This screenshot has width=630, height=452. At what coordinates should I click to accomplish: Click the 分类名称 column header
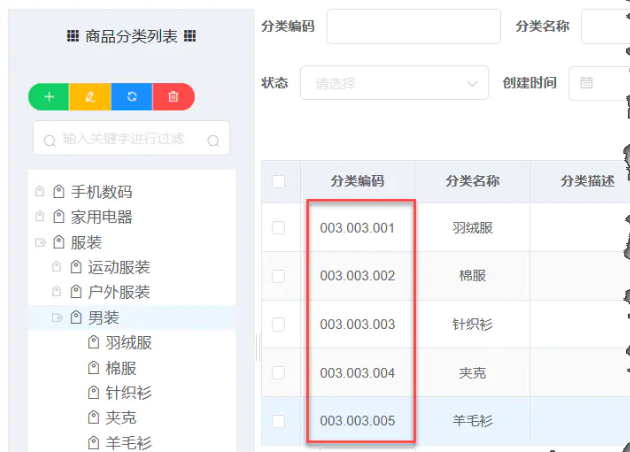click(472, 181)
